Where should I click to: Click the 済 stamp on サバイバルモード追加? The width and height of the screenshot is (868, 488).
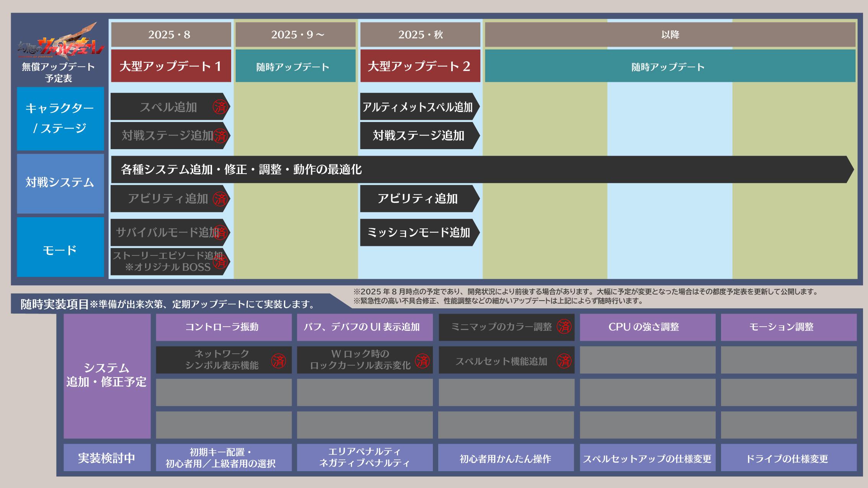click(x=221, y=232)
